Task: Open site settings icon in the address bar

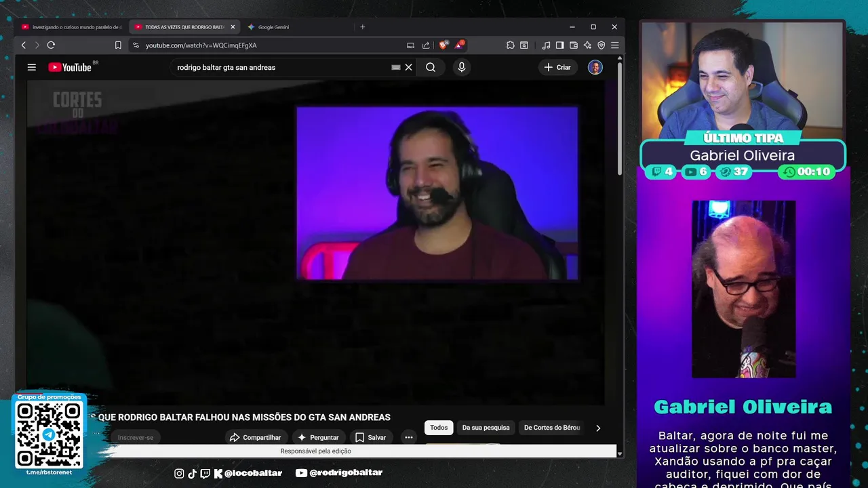Action: click(x=136, y=45)
